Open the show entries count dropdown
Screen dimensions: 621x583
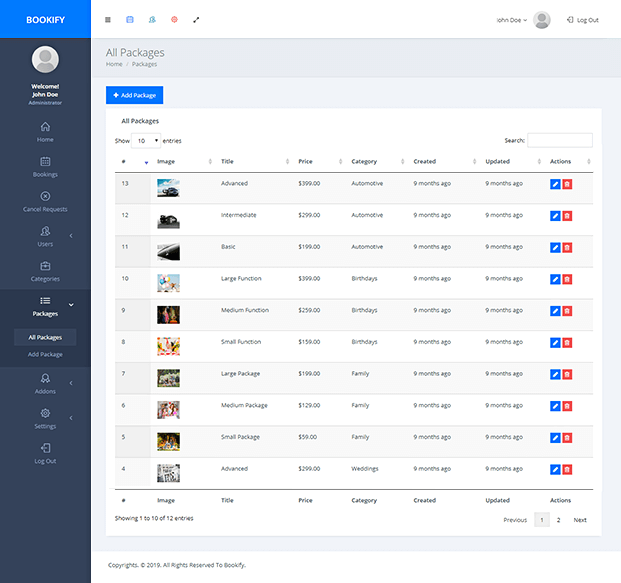[146, 141]
